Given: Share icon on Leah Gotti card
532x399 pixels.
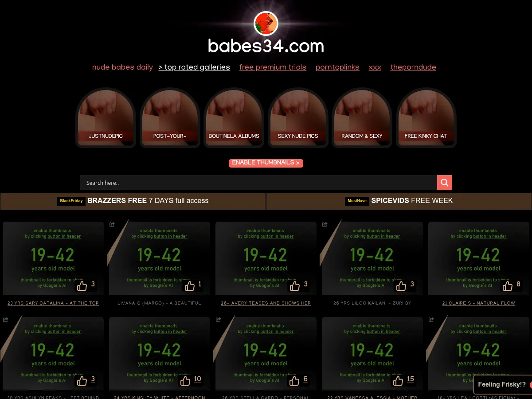Looking at the screenshot, I should [431, 320].
